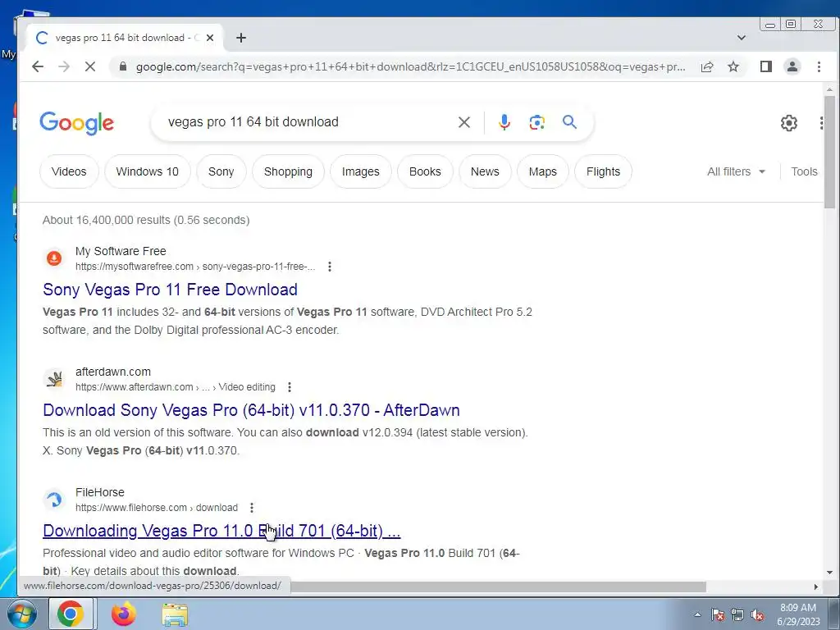The image size is (840, 630).
Task: Expand the tab search chevron
Action: (x=742, y=38)
